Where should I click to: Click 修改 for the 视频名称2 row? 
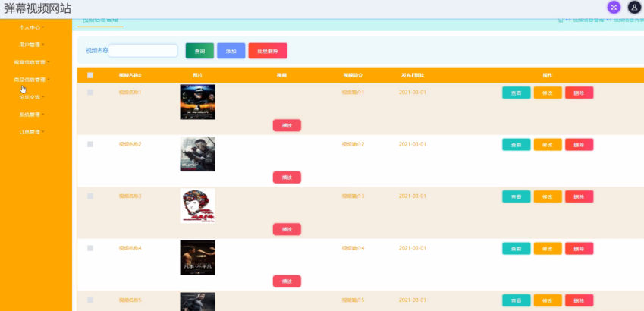548,145
